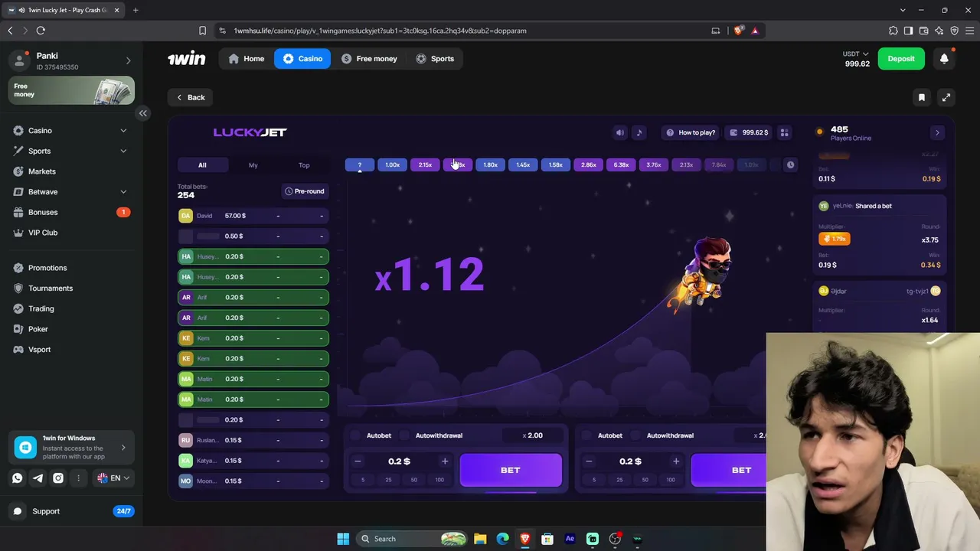Open Windows Start menu

tap(343, 539)
